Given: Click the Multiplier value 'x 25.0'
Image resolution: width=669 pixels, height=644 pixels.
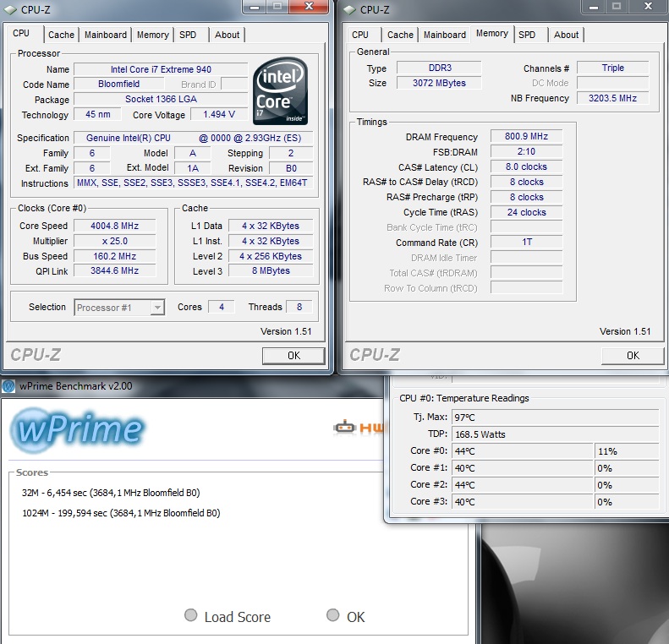Looking at the screenshot, I should point(115,241).
